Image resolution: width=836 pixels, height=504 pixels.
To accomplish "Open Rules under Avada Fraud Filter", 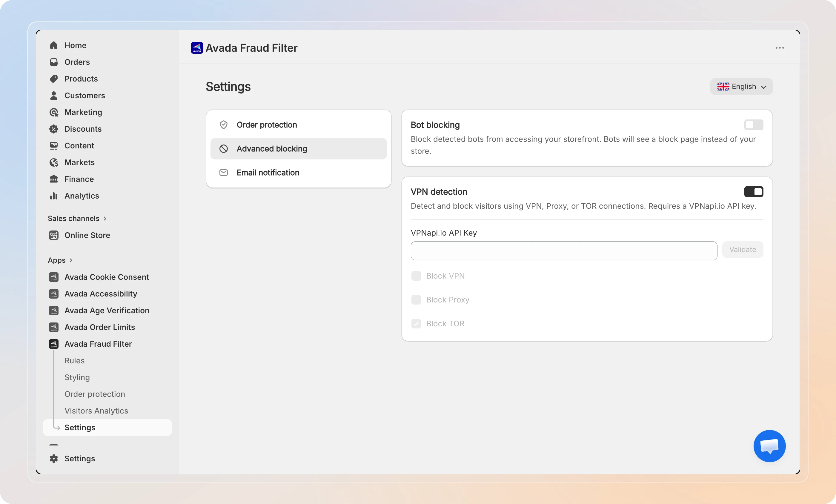I will (75, 361).
